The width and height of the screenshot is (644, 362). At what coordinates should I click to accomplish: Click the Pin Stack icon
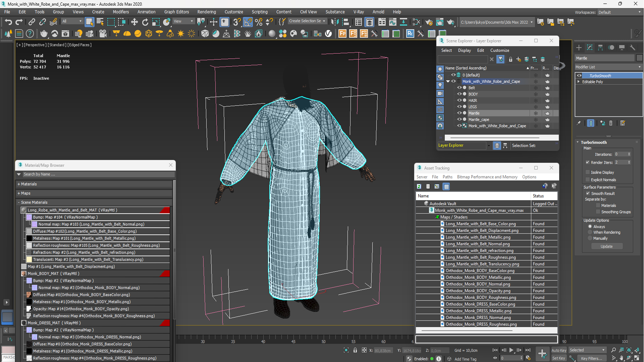pos(579,123)
